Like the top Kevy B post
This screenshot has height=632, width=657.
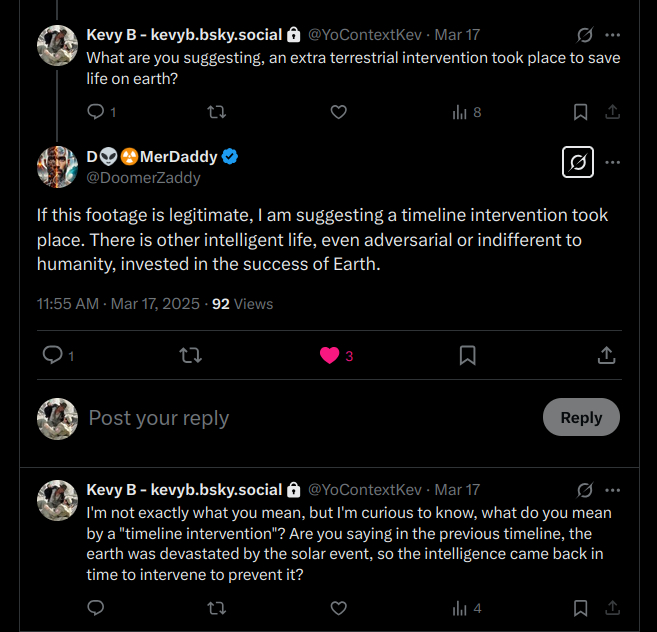pyautogui.click(x=338, y=112)
